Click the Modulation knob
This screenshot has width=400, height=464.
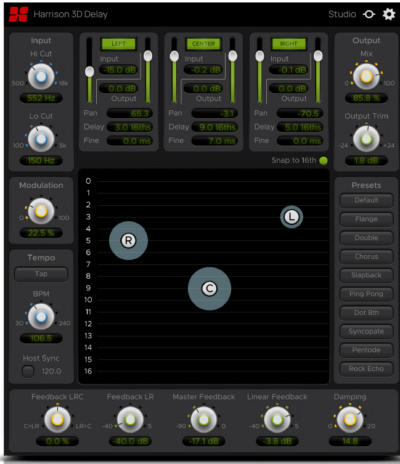tap(41, 211)
